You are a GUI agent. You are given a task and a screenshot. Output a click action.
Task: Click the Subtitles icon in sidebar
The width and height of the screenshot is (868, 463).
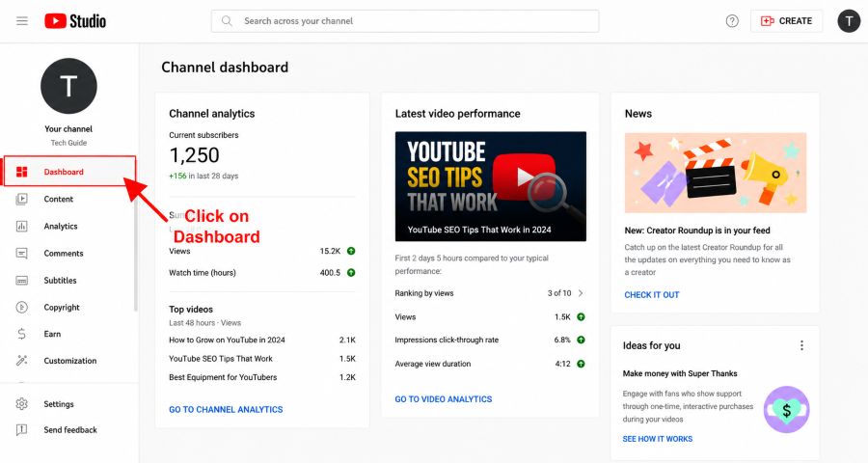tap(21, 281)
